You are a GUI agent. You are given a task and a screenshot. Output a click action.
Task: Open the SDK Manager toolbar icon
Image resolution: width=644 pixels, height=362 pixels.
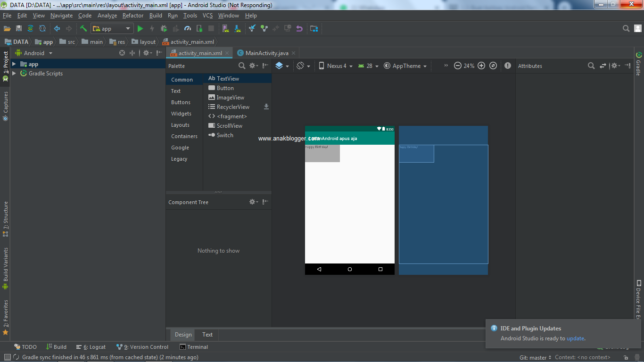click(x=238, y=28)
